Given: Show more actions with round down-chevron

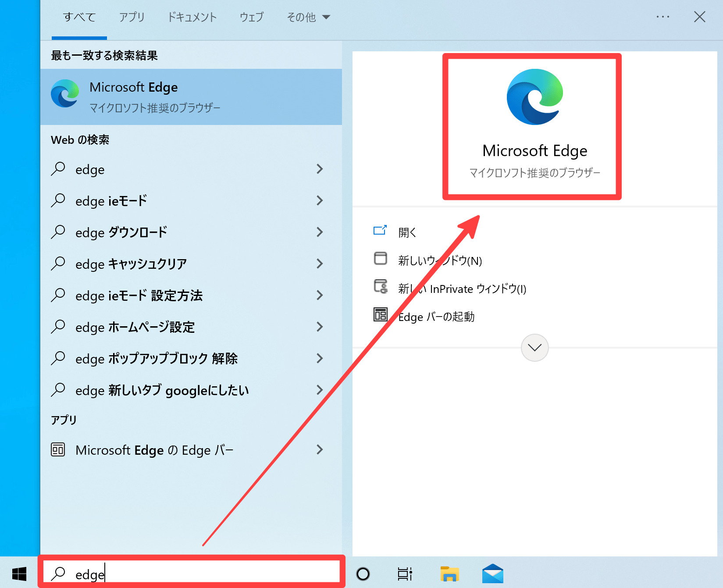Looking at the screenshot, I should (534, 348).
